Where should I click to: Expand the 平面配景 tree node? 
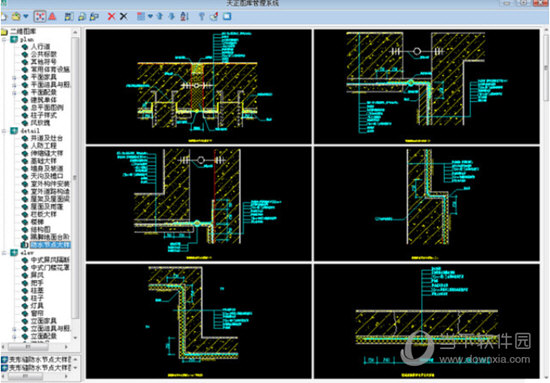click(14, 93)
